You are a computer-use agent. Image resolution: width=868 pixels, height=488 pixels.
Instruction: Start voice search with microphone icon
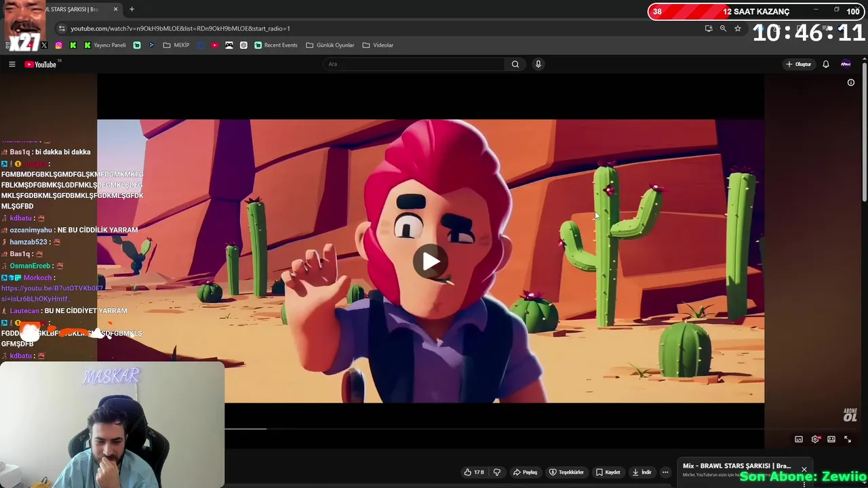pos(538,64)
